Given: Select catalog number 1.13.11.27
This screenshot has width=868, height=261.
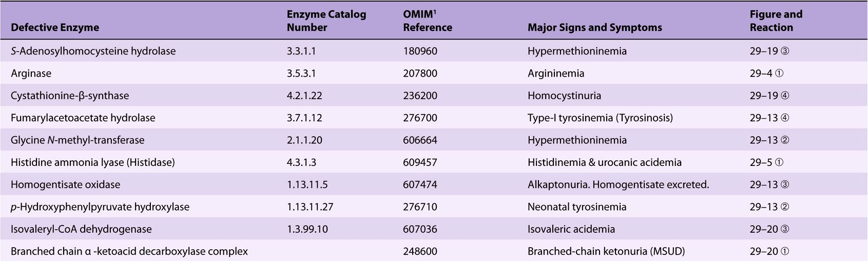Looking at the screenshot, I should (x=310, y=207).
